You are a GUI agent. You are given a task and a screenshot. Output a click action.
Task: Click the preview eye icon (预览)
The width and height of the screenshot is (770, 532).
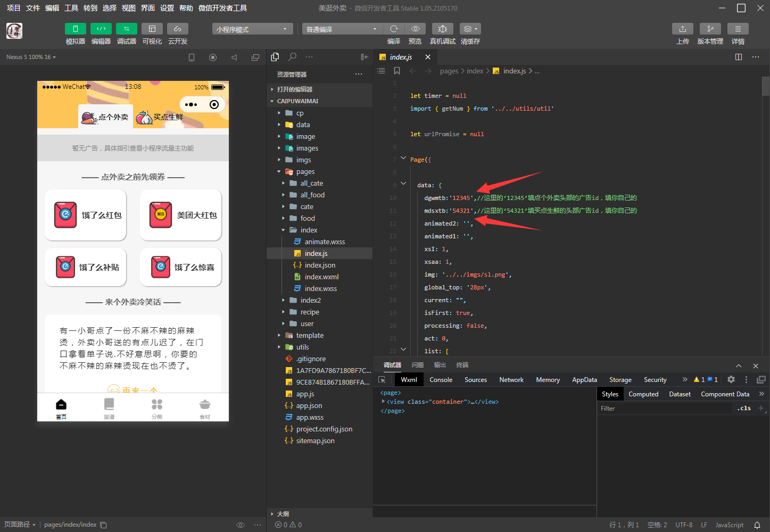click(x=415, y=29)
